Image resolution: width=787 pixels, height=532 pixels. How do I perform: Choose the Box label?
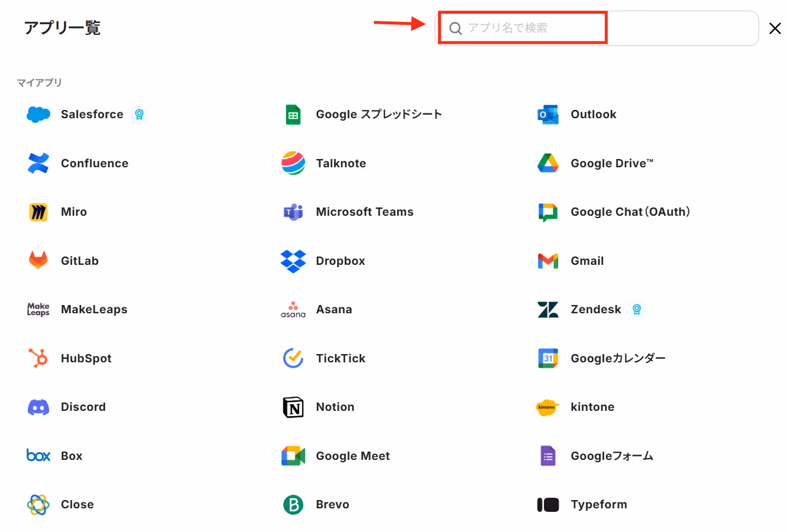[72, 456]
